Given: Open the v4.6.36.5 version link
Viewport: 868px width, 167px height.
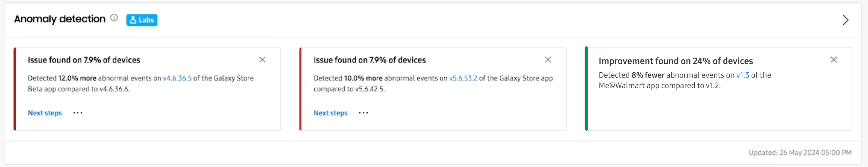Looking at the screenshot, I should [x=177, y=78].
